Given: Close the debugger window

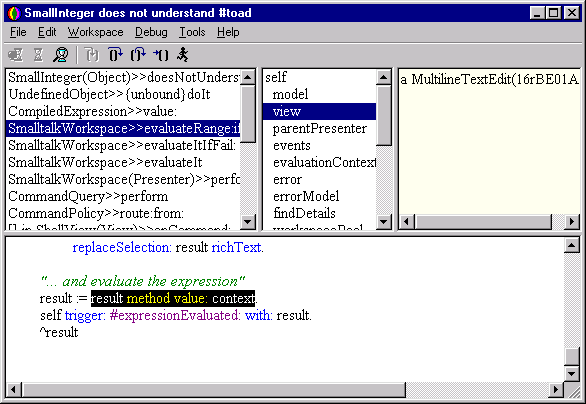Looking at the screenshot, I should pos(571,13).
